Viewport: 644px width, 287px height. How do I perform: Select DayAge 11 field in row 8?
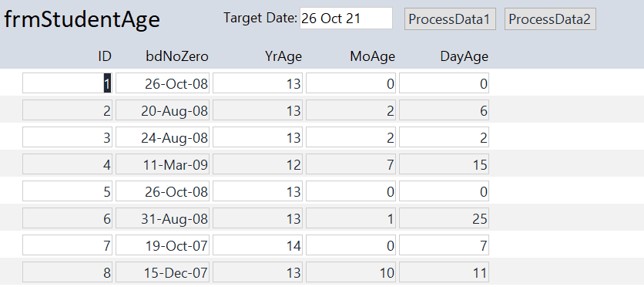click(444, 272)
